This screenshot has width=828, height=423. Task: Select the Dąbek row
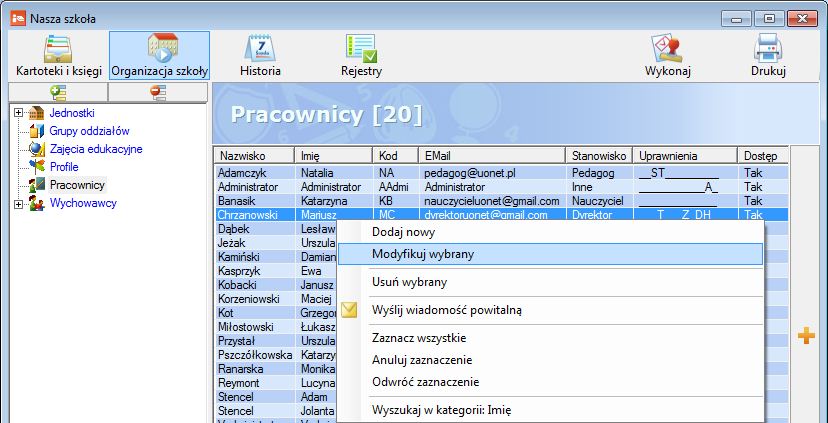[x=276, y=229]
